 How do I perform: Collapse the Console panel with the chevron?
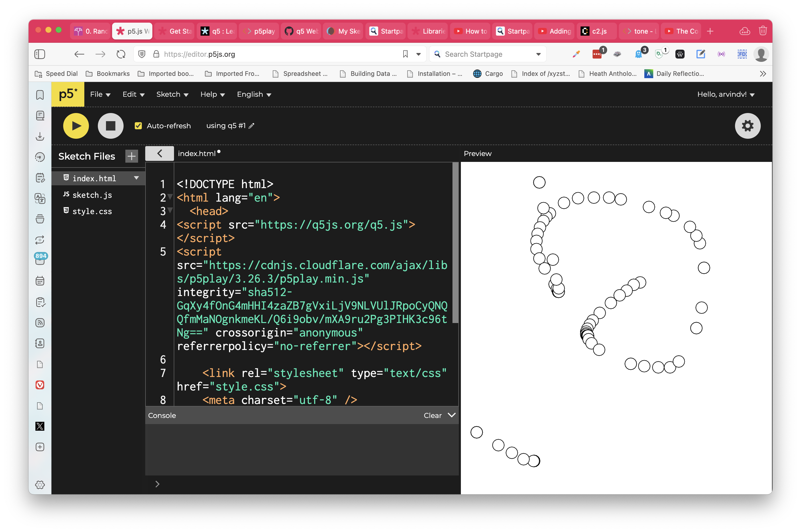pyautogui.click(x=452, y=415)
